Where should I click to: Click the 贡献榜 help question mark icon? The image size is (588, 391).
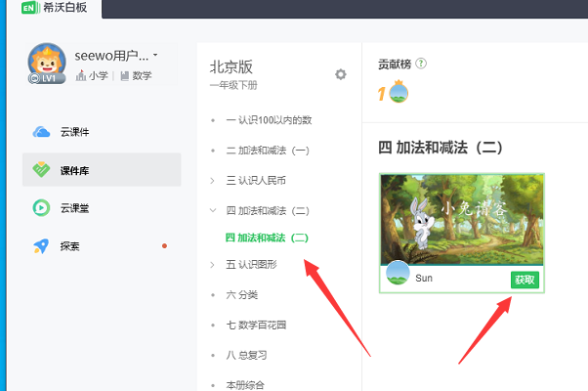click(421, 64)
